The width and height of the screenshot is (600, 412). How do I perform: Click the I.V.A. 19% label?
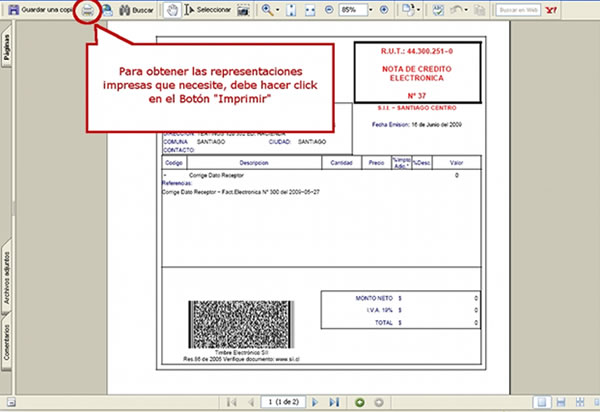[380, 310]
